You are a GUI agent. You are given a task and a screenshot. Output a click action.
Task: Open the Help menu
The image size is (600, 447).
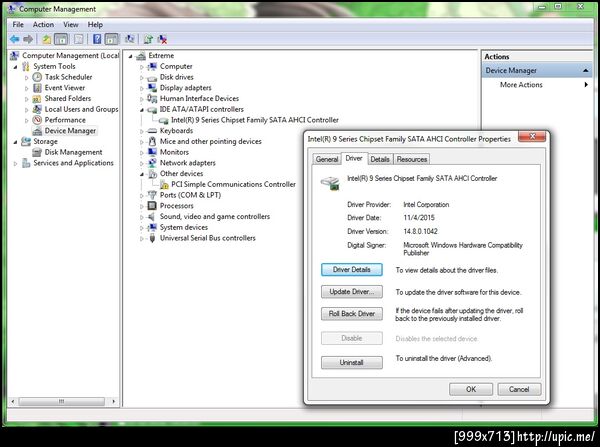point(95,24)
